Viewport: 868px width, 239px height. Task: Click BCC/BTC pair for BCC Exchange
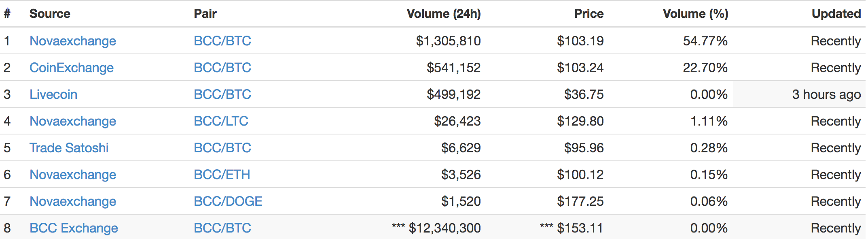pos(222,228)
